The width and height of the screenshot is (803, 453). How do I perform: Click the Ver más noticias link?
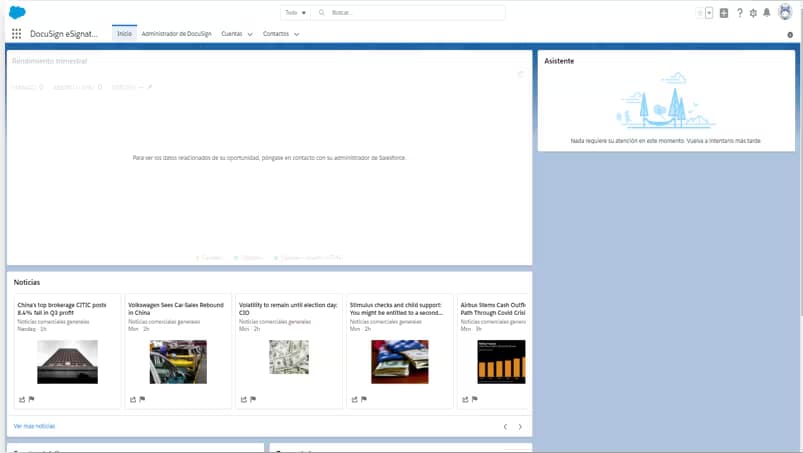click(35, 426)
